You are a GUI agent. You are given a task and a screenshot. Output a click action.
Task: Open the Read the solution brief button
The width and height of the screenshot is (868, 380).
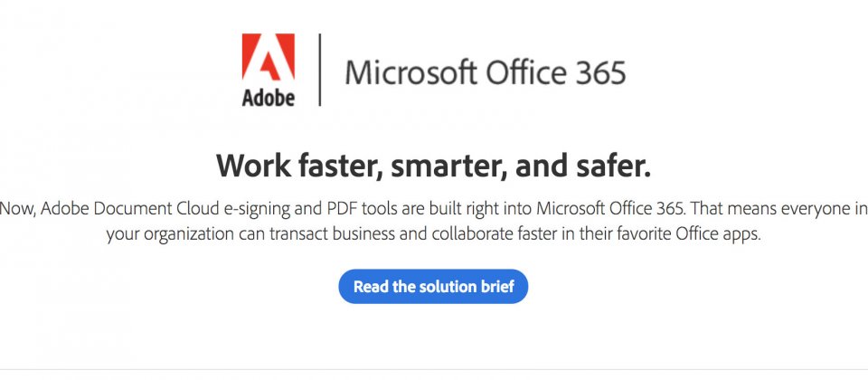coord(433,287)
